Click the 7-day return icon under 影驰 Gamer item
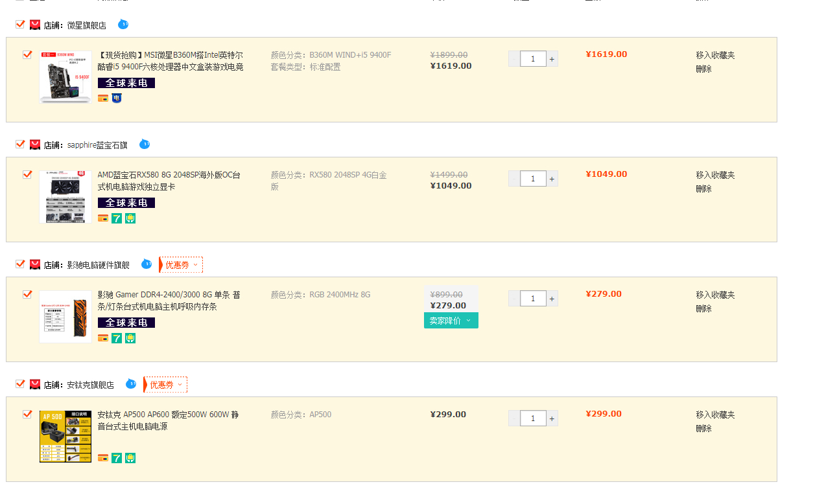 point(117,338)
